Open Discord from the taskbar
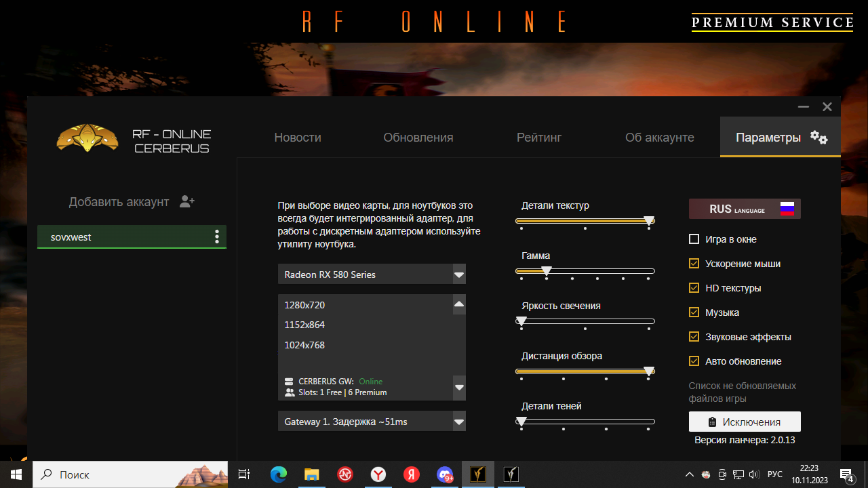This screenshot has height=488, width=868. 445,474
